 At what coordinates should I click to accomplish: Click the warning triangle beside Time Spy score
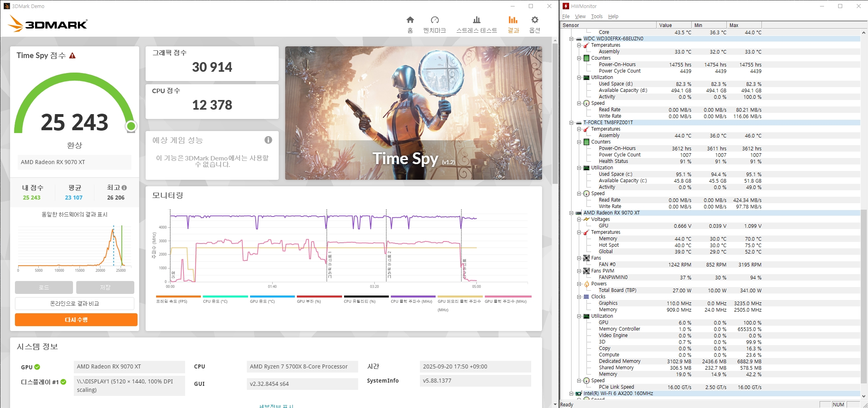(x=73, y=56)
